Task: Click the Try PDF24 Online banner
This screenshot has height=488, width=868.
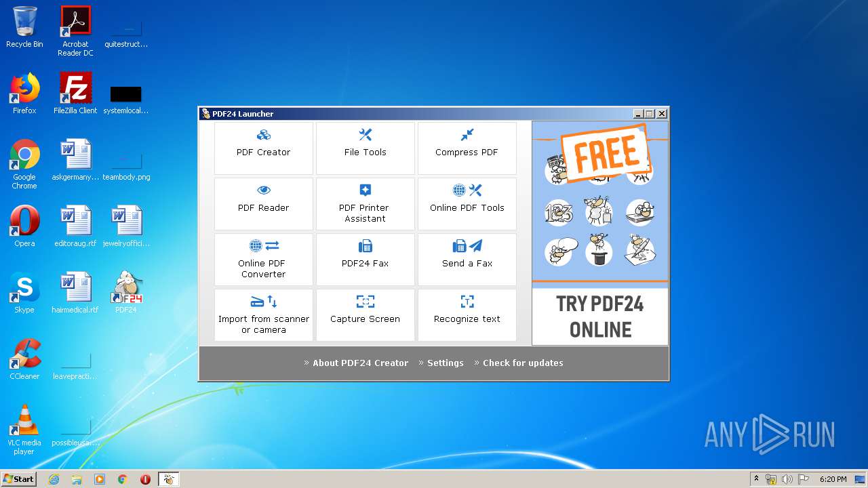Action: (600, 317)
